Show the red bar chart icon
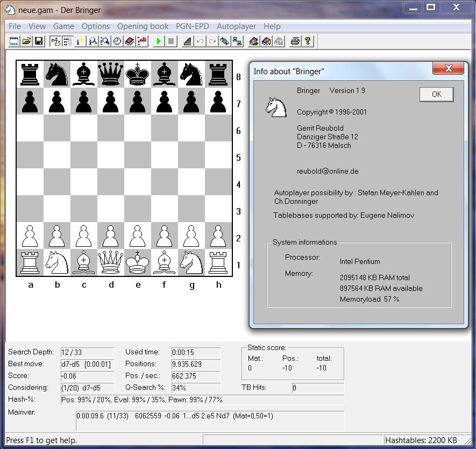Viewport: 476px width, 449px height. tap(142, 41)
